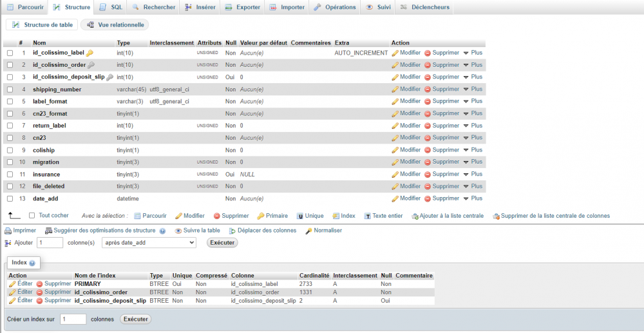Open the 'après date_add' position dropdown

pyautogui.click(x=149, y=243)
